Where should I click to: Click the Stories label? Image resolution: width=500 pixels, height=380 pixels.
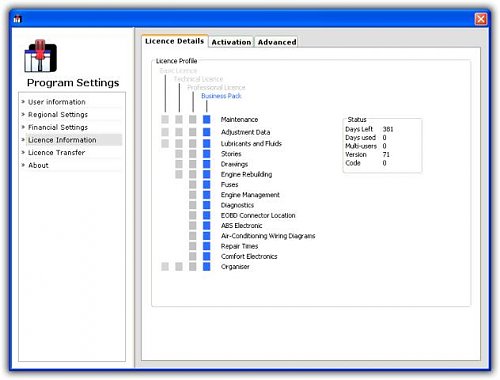(x=231, y=154)
